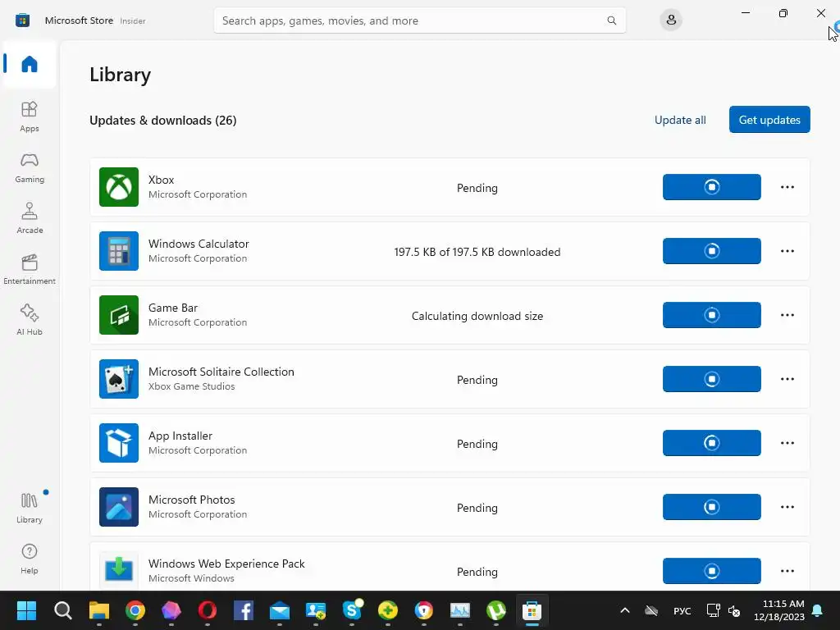Click the Get updates button
This screenshot has height=630, width=840.
(769, 120)
